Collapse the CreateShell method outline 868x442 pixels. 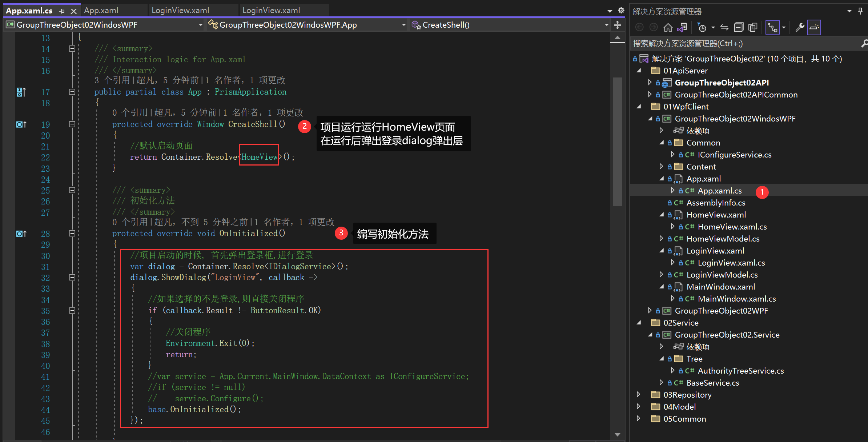pos(72,124)
